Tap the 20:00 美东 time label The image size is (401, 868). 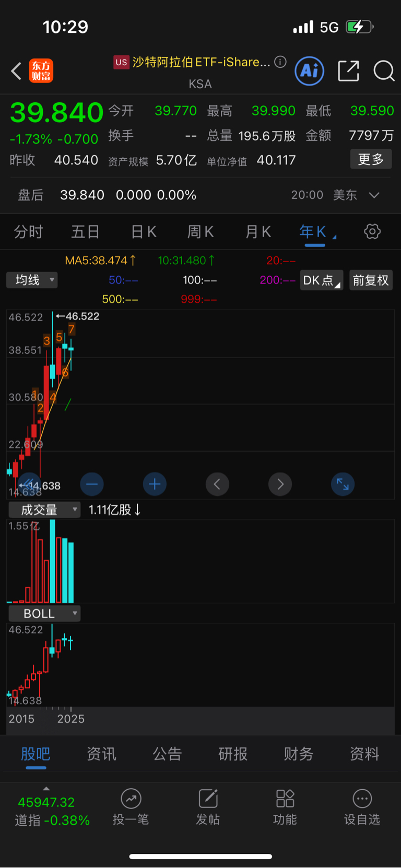point(324,195)
